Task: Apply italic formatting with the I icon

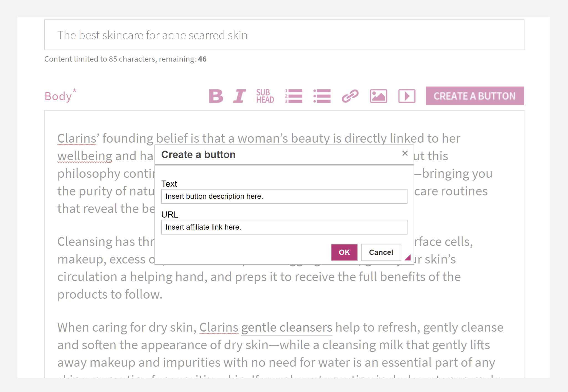Action: click(x=240, y=96)
